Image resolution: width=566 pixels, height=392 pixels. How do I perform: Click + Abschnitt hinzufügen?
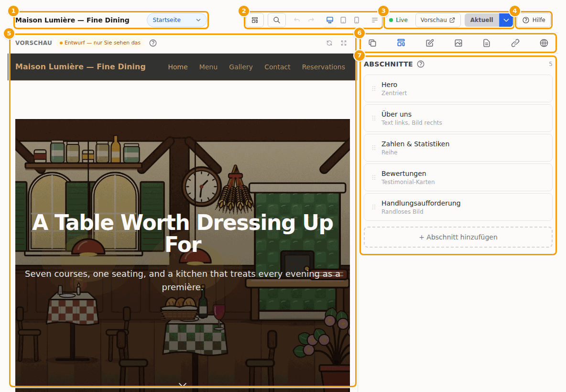[458, 237]
